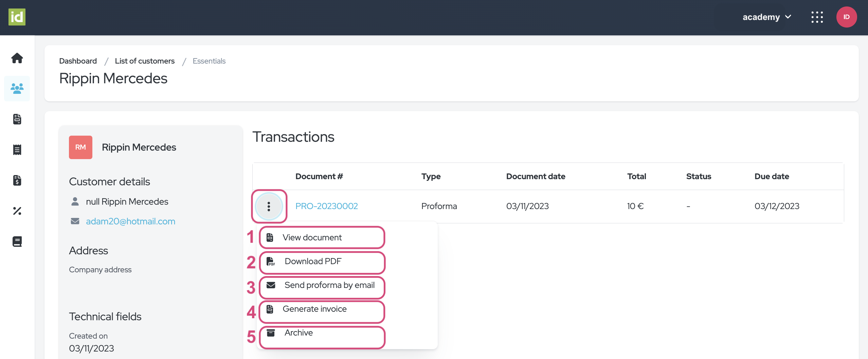Toggle the three-dot actions menu for PRO-20230002
Viewport: 868px width, 359px height.
(x=269, y=206)
